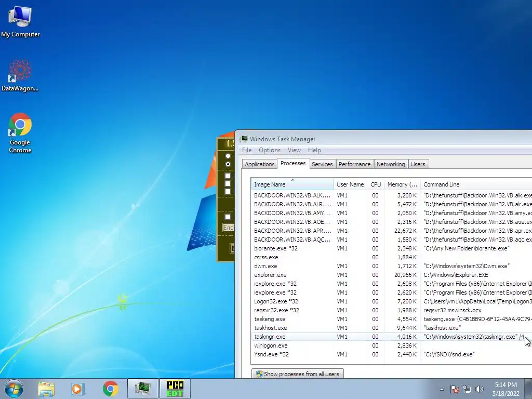Viewport: 532px width, 399px height.
Task: Select dwm.exe process
Action: point(392,266)
